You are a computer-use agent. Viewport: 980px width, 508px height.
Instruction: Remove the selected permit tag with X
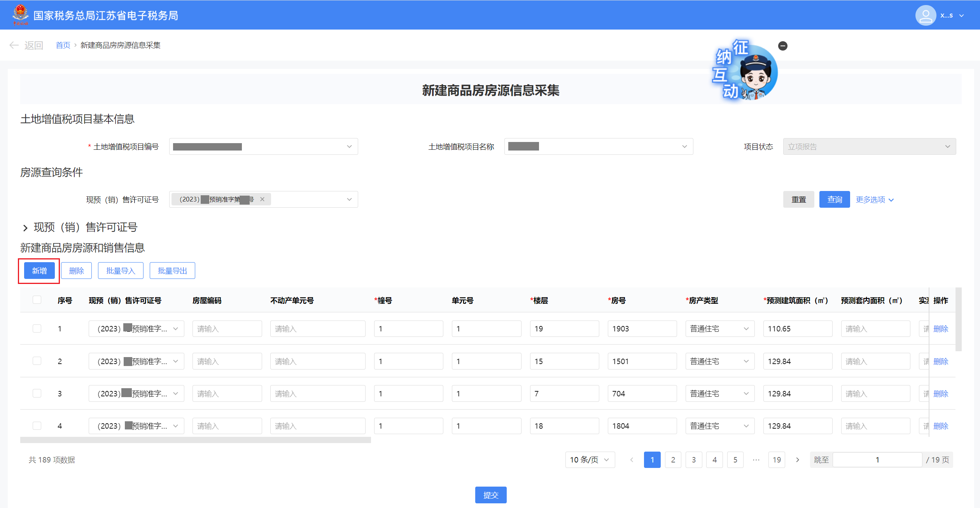262,199
